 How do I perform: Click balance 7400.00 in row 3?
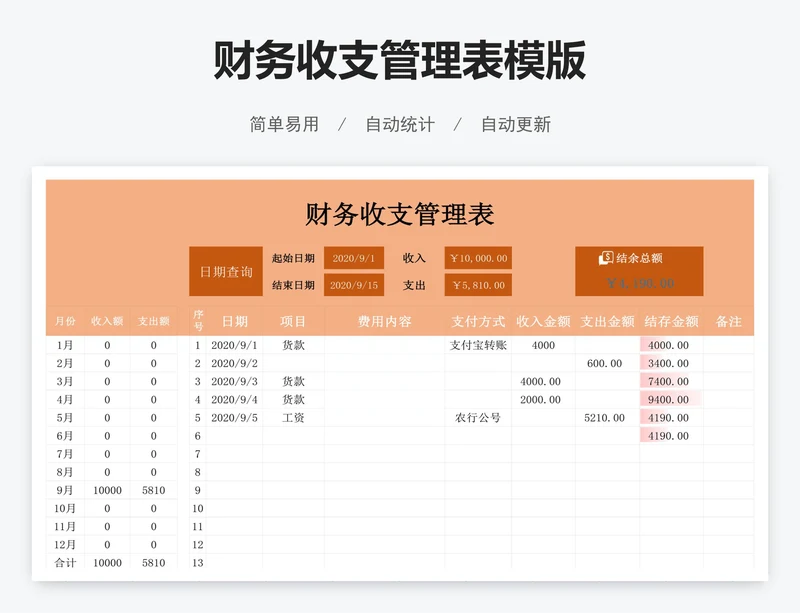pos(668,382)
